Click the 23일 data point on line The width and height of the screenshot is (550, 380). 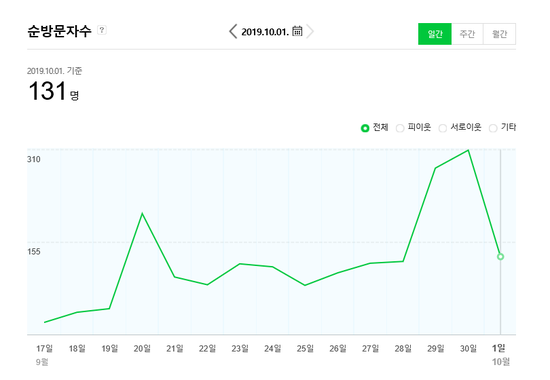[240, 264]
